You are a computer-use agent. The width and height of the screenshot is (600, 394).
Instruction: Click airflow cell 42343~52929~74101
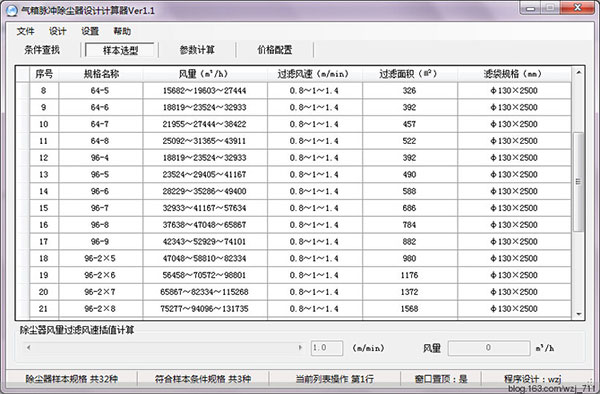pyautogui.click(x=205, y=242)
